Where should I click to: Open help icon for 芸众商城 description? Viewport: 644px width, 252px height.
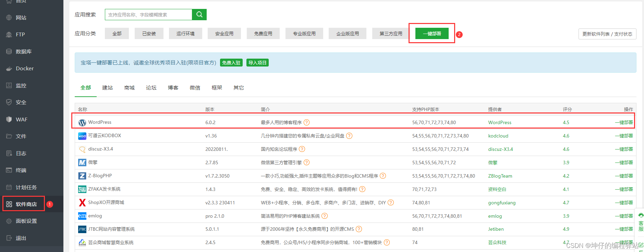point(387,242)
